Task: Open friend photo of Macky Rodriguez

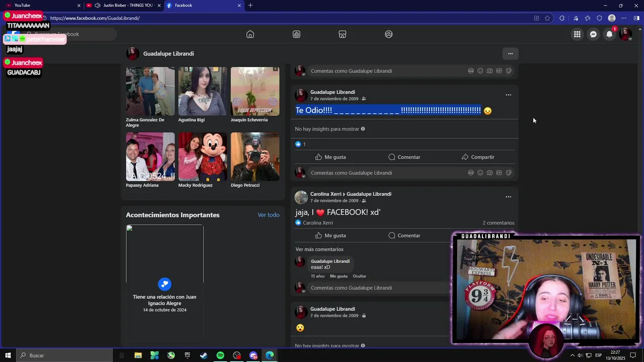Action: click(203, 157)
